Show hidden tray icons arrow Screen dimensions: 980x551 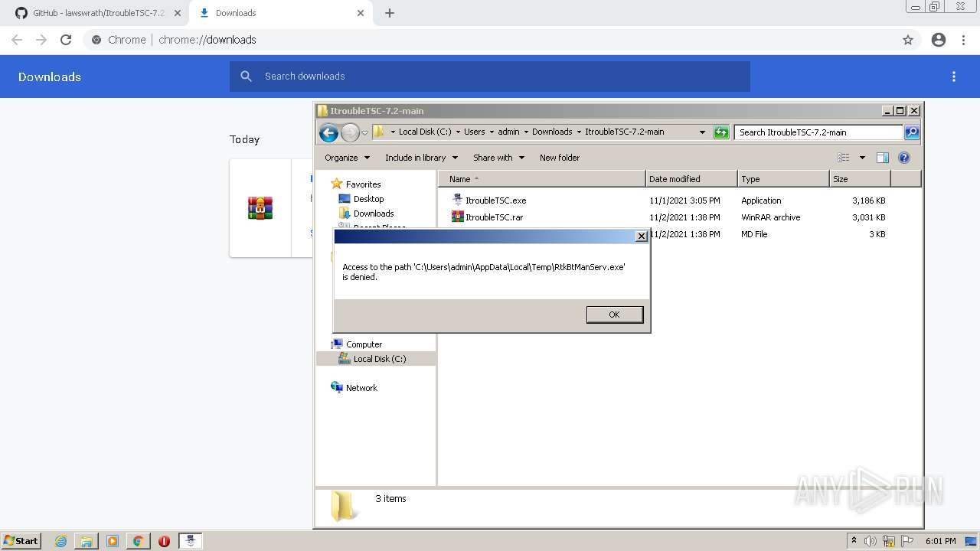pos(854,541)
